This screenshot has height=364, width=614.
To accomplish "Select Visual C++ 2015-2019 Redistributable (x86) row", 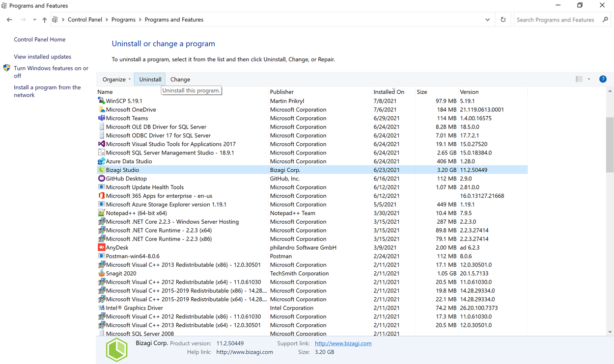I will [312, 290].
